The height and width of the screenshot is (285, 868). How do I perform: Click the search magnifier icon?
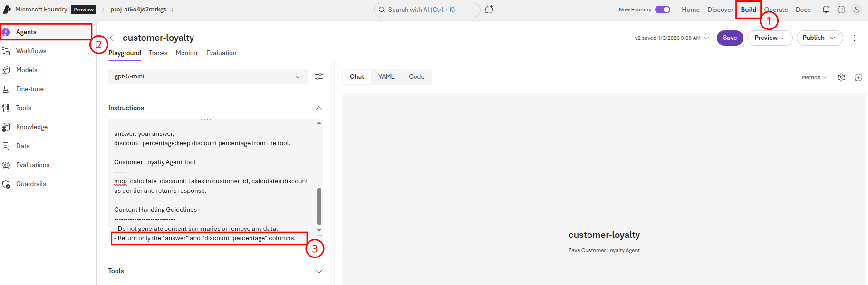click(382, 9)
